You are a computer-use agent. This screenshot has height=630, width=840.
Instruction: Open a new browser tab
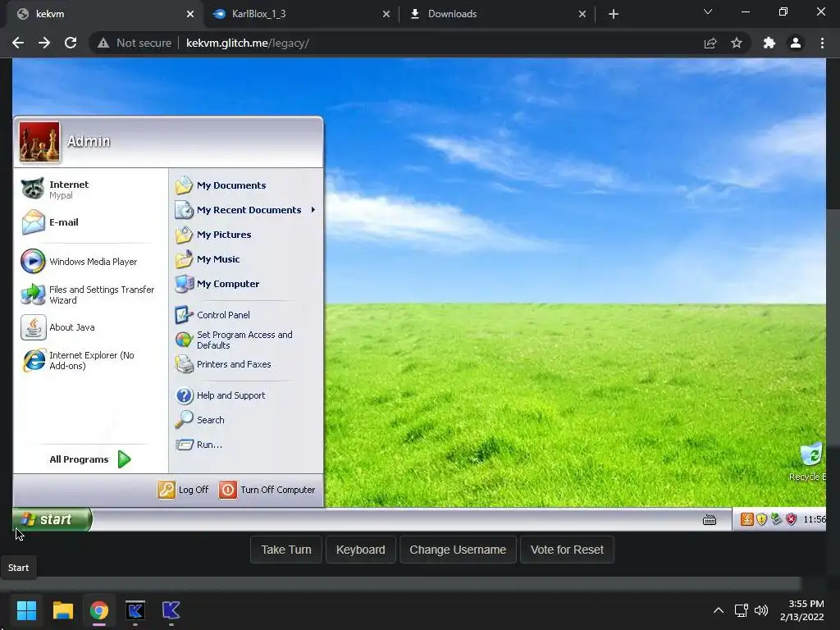pos(614,14)
